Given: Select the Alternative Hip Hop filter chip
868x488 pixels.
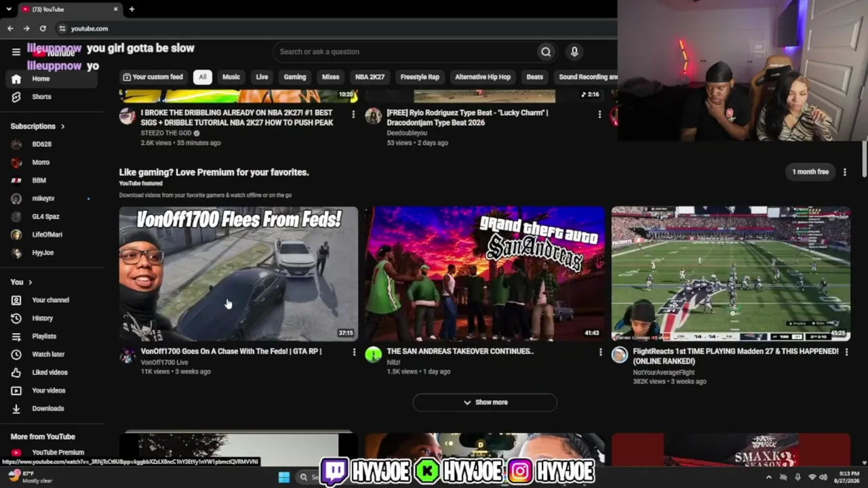Looking at the screenshot, I should [483, 77].
